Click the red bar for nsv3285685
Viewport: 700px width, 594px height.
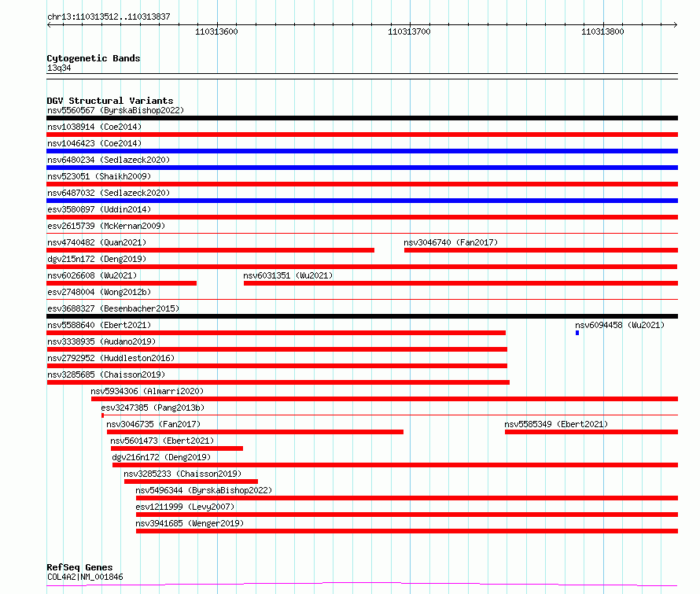point(278,382)
